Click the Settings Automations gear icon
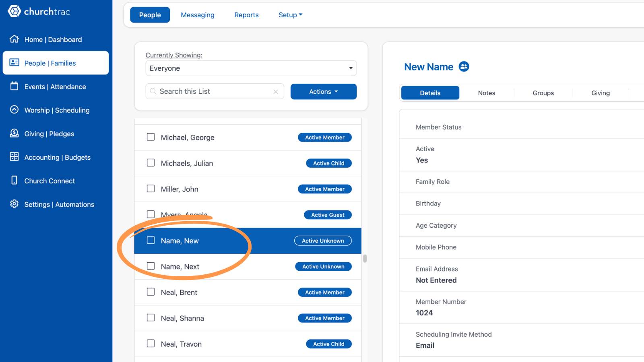This screenshot has width=644, height=362. tap(14, 204)
